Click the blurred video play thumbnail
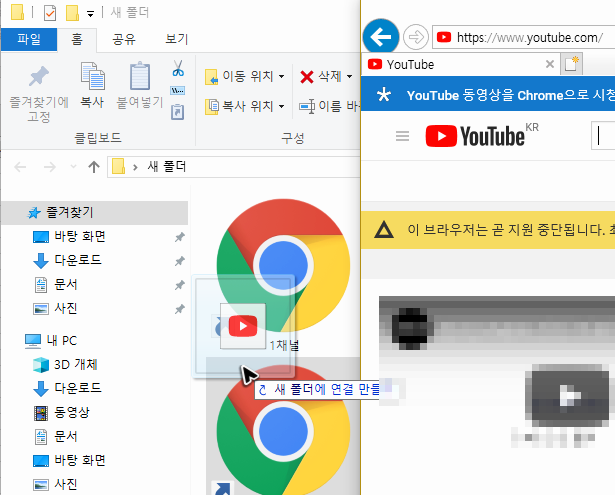Screen dimensions: 615x495 tap(568, 396)
